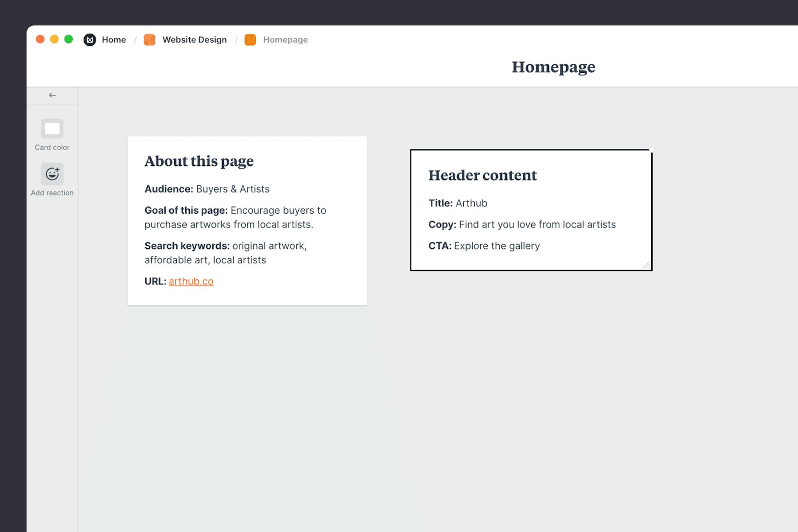The width and height of the screenshot is (798, 532).
Task: Open Website Design from the breadcrumb
Action: pyautogui.click(x=194, y=39)
